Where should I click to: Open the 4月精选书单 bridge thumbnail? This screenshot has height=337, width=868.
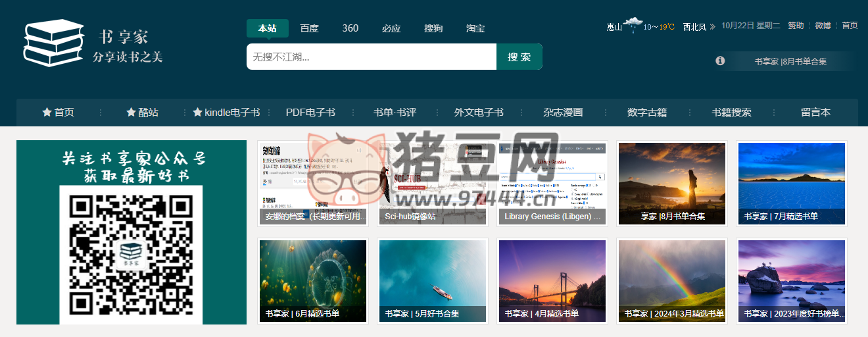552,281
